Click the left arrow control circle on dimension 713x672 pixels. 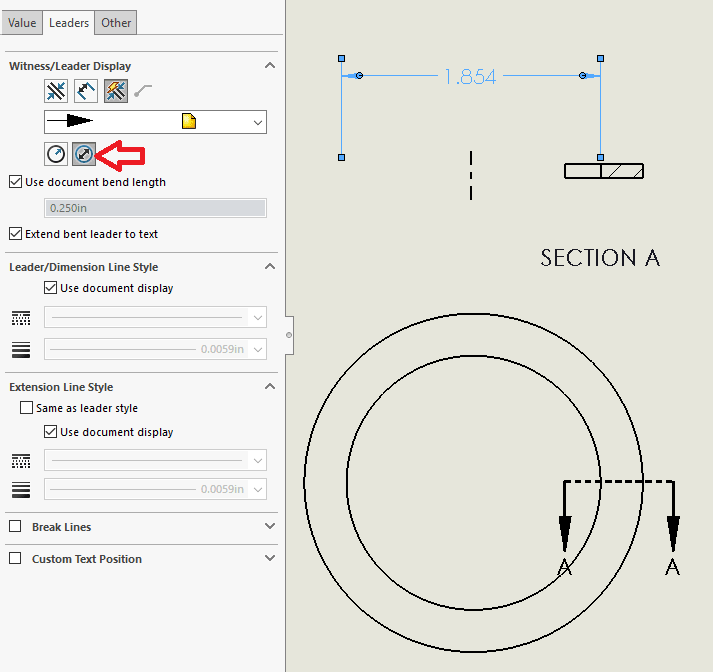click(x=359, y=75)
